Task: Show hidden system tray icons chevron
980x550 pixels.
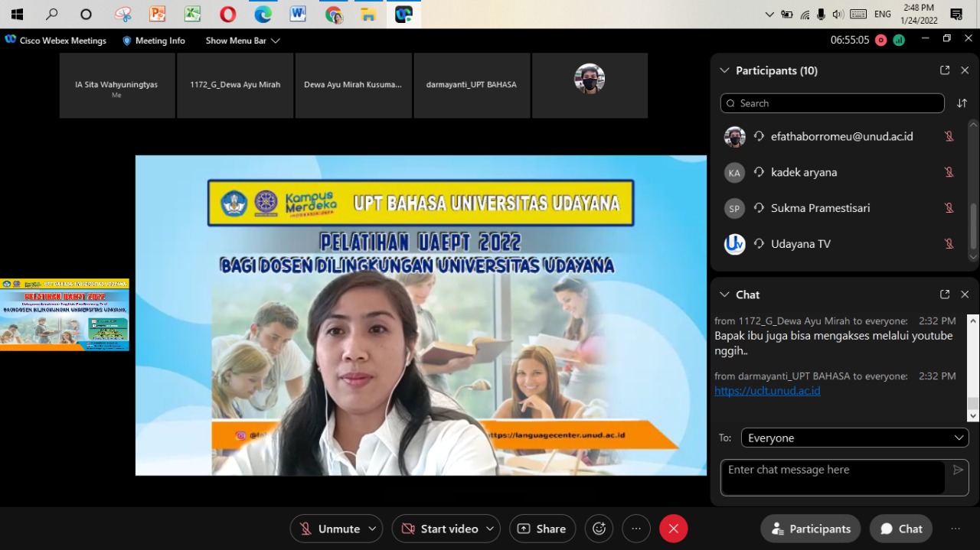Action: 769,15
